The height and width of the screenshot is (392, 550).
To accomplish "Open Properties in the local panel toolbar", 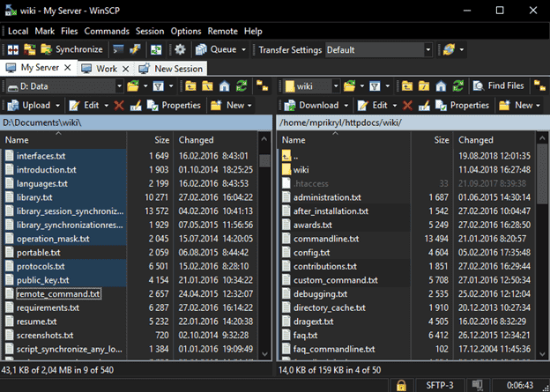I will tap(174, 106).
